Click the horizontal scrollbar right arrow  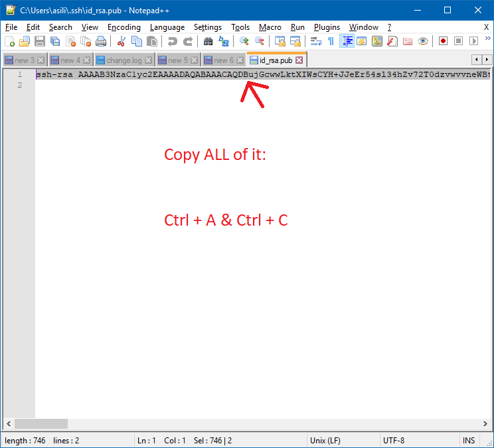(x=485, y=423)
